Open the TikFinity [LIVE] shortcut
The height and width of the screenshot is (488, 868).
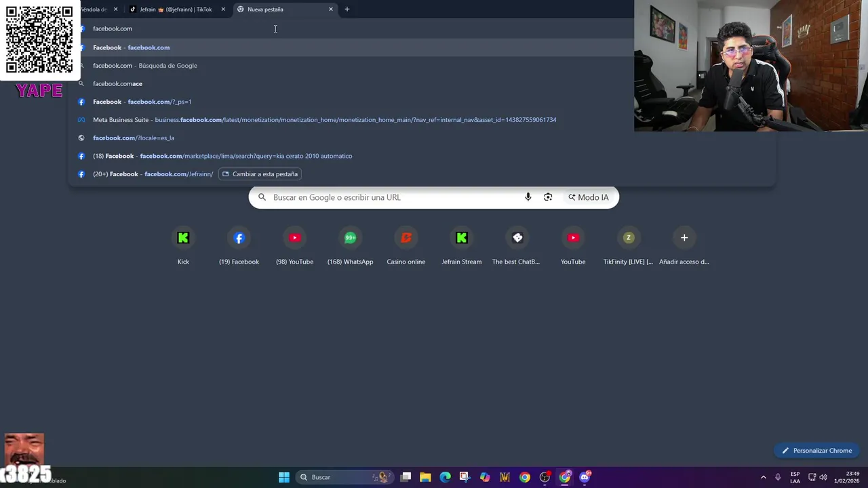pos(629,246)
